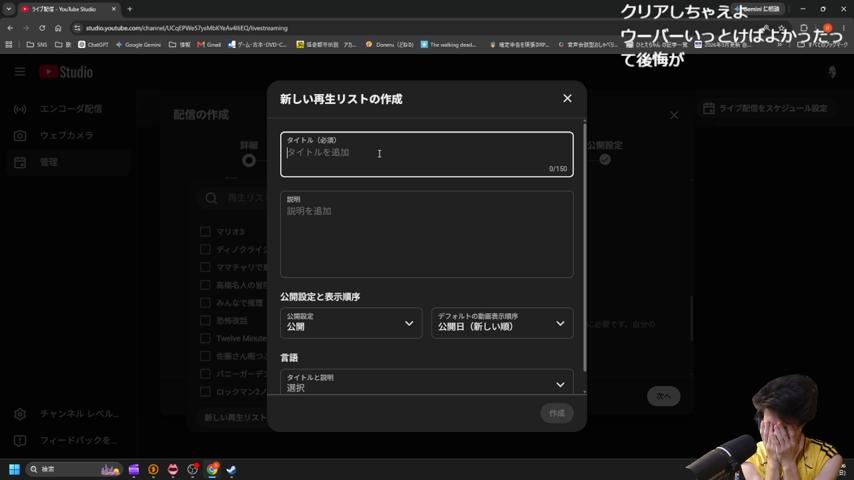
Task: Open the purple taskbar app icon
Action: pos(133,469)
